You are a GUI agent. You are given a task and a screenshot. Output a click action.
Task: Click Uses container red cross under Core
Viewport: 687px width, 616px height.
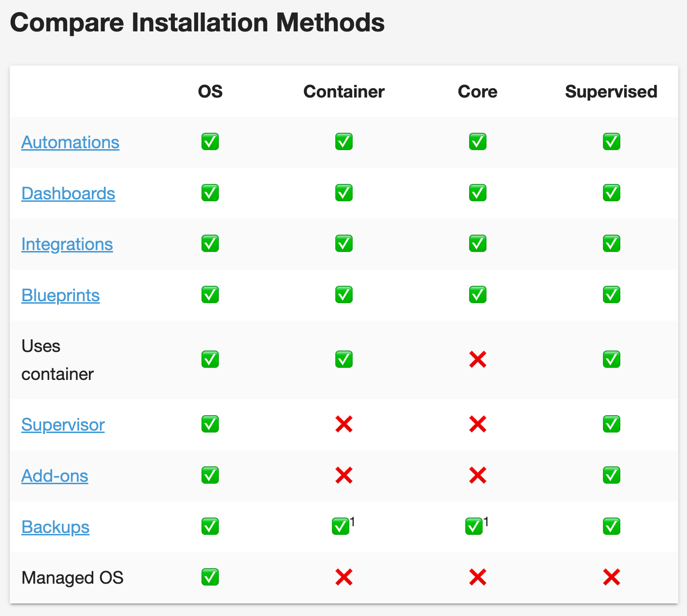tap(478, 360)
